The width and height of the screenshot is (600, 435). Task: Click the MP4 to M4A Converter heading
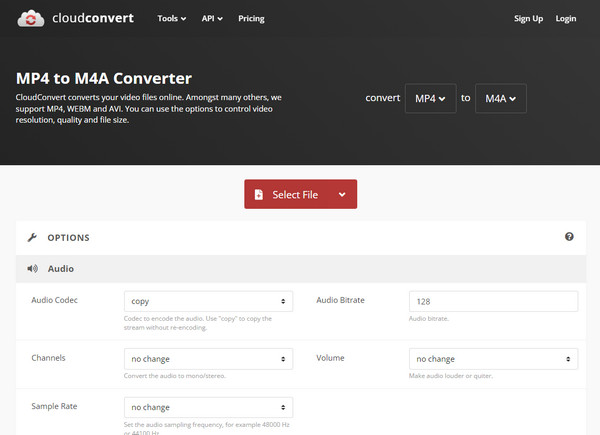coord(104,78)
